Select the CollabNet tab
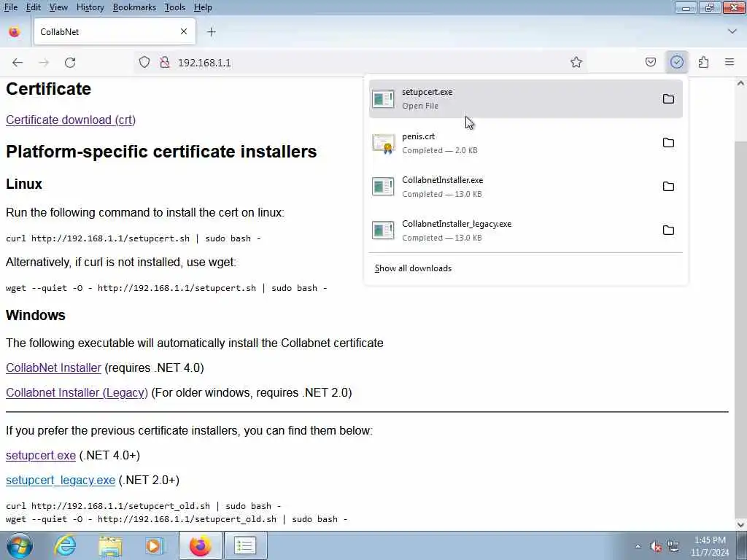This screenshot has height=560, width=747. (x=115, y=32)
